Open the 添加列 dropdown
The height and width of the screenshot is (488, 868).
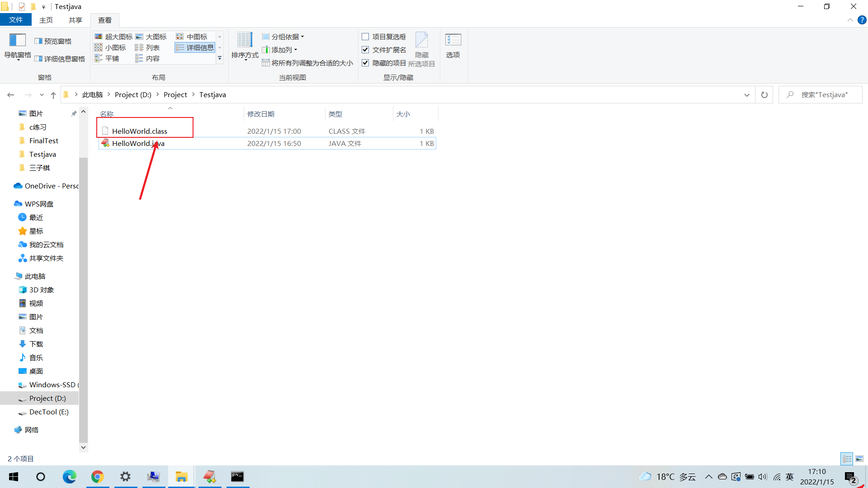click(280, 50)
